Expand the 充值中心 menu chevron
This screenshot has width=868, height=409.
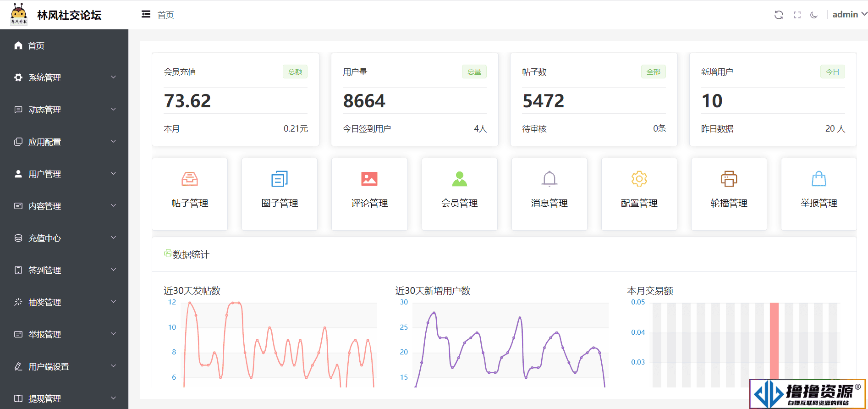114,238
